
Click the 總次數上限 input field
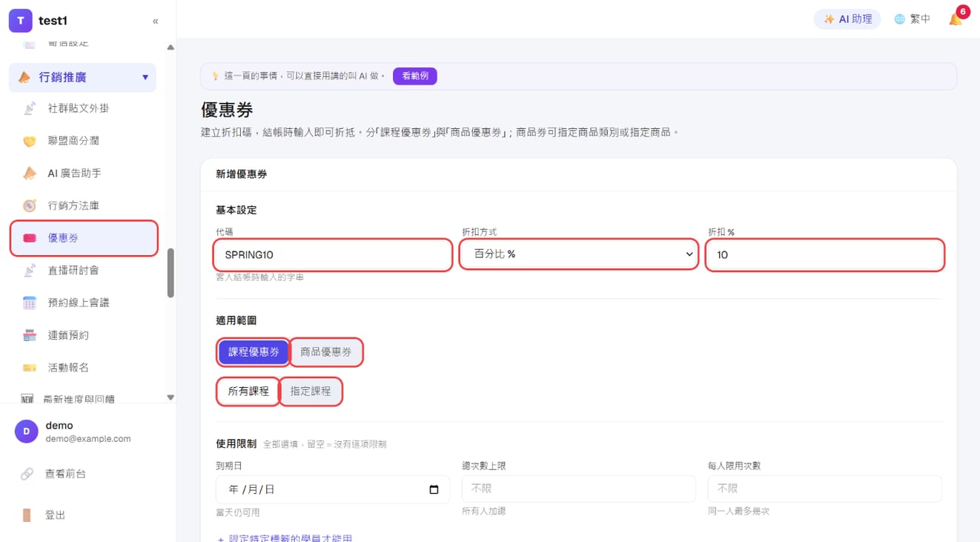(x=579, y=489)
